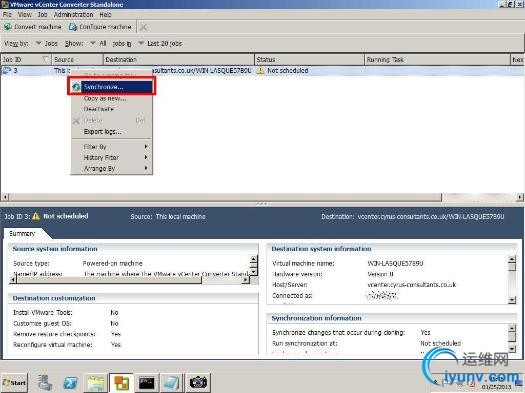Click the warning icon beside Job ID 3 header
The height and width of the screenshot is (393, 525).
pyautogui.click(x=36, y=216)
